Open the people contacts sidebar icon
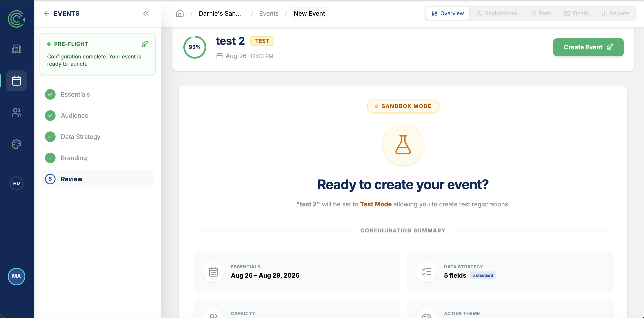This screenshot has height=318, width=644. (x=17, y=112)
